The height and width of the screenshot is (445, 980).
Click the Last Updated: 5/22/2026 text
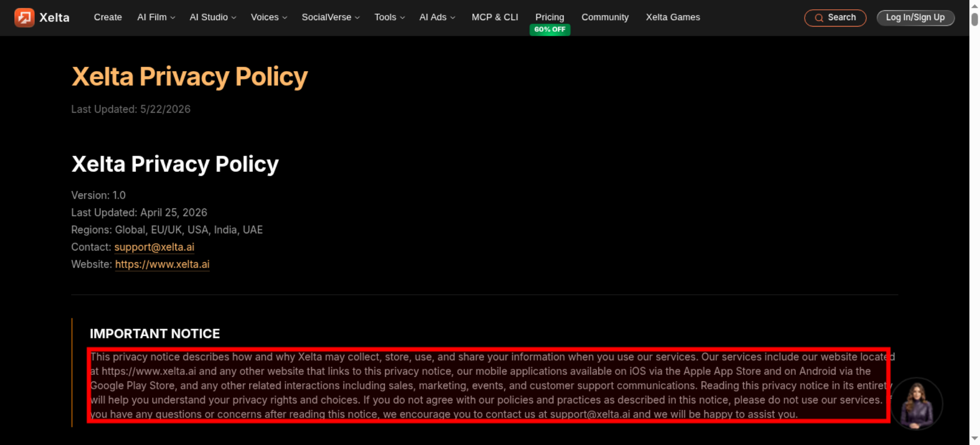coord(131,109)
